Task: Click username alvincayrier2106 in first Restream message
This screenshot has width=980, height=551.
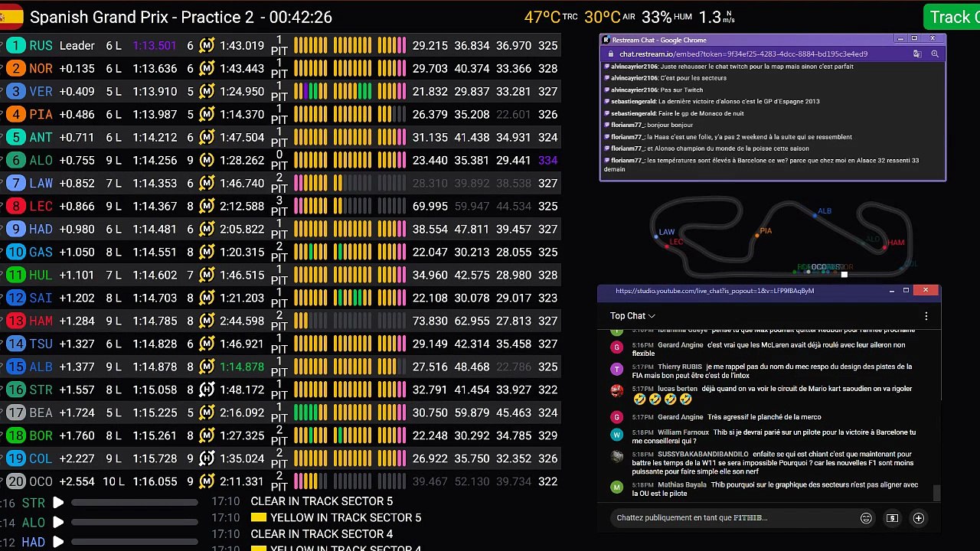Action: 635,67
